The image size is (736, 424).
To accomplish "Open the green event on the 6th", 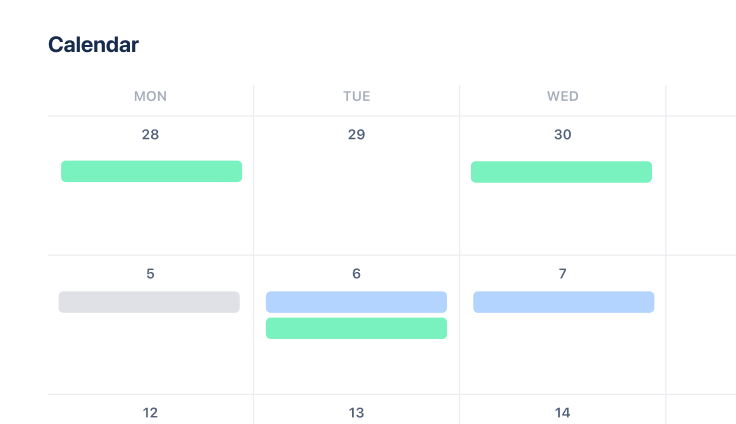I will pyautogui.click(x=356, y=328).
